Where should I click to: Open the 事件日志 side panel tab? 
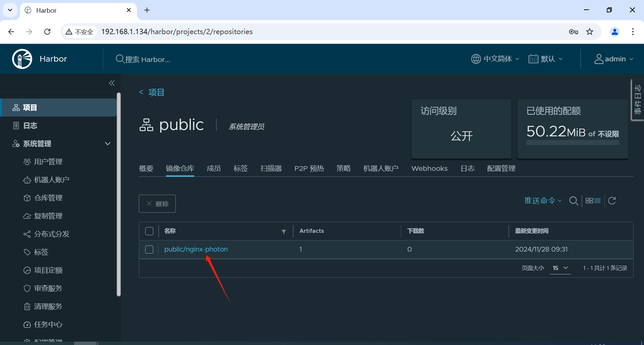638,99
